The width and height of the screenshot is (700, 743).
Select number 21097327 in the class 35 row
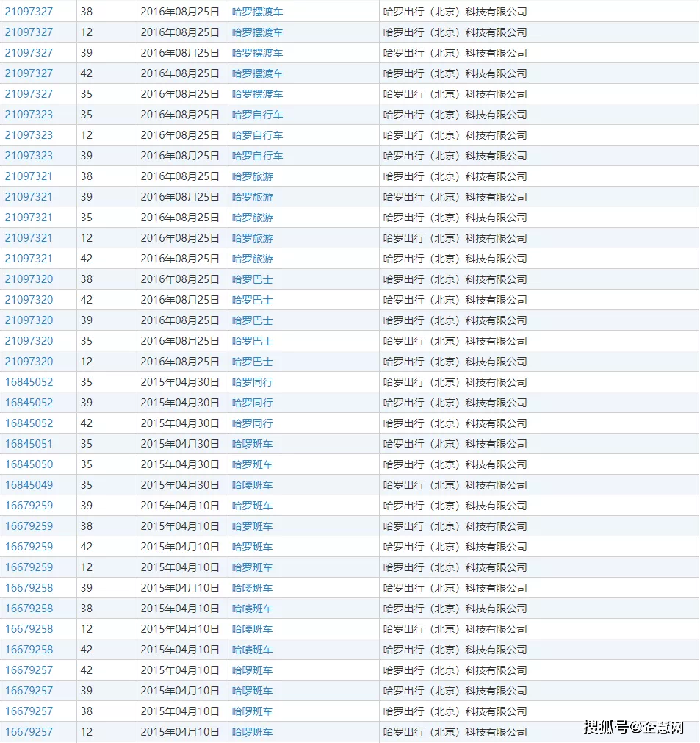coord(29,94)
